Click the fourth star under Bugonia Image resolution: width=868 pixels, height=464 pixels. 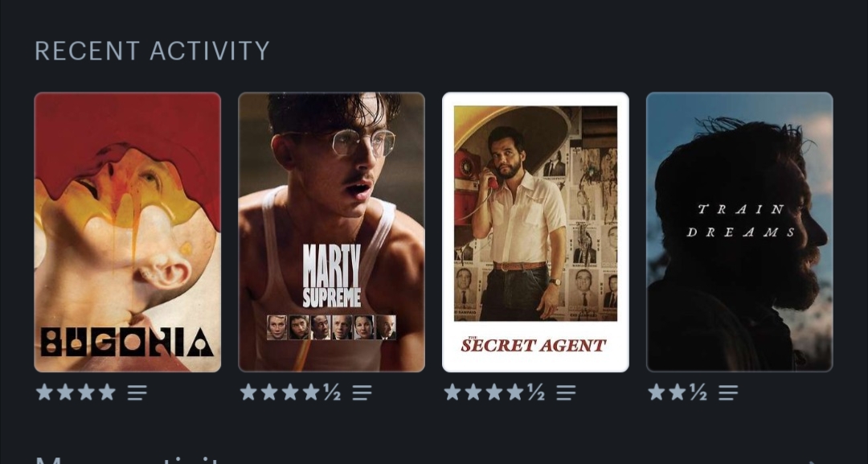[107, 392]
